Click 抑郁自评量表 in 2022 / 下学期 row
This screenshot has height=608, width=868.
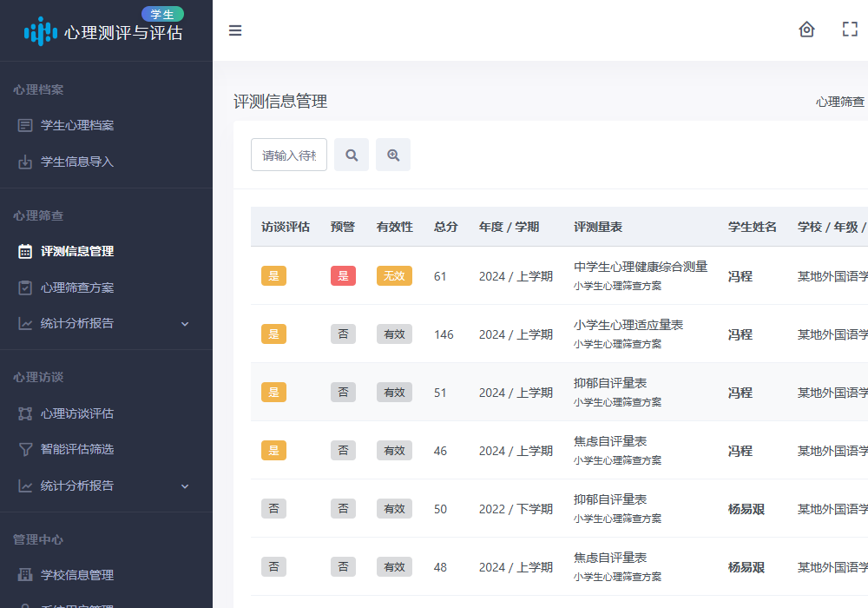point(610,499)
